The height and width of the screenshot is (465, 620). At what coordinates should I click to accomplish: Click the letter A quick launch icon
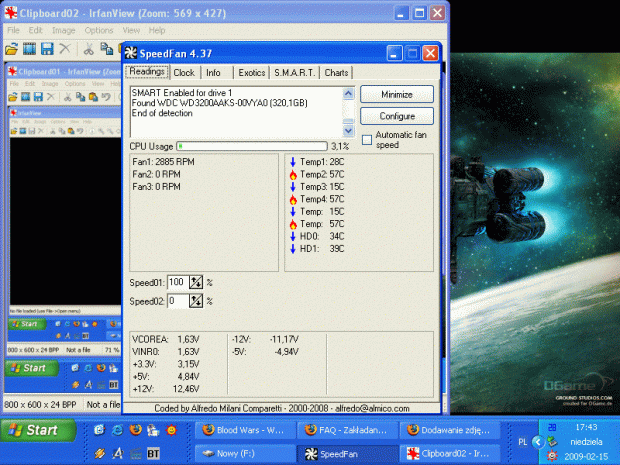click(x=118, y=453)
